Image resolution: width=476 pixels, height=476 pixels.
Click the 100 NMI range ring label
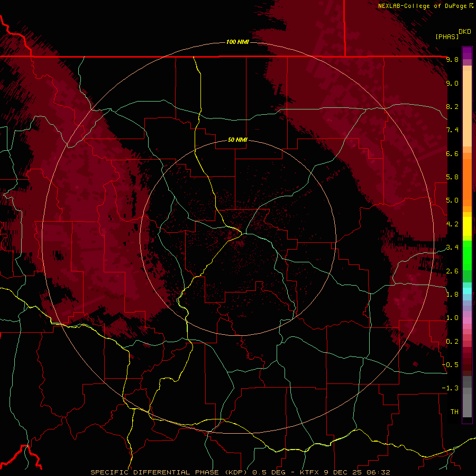click(237, 42)
